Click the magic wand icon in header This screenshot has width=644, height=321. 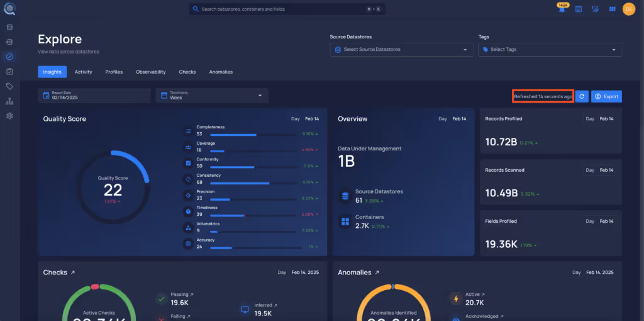click(x=595, y=9)
